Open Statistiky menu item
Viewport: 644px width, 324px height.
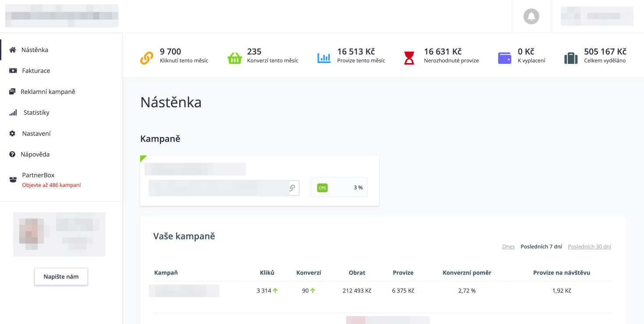pyautogui.click(x=36, y=113)
